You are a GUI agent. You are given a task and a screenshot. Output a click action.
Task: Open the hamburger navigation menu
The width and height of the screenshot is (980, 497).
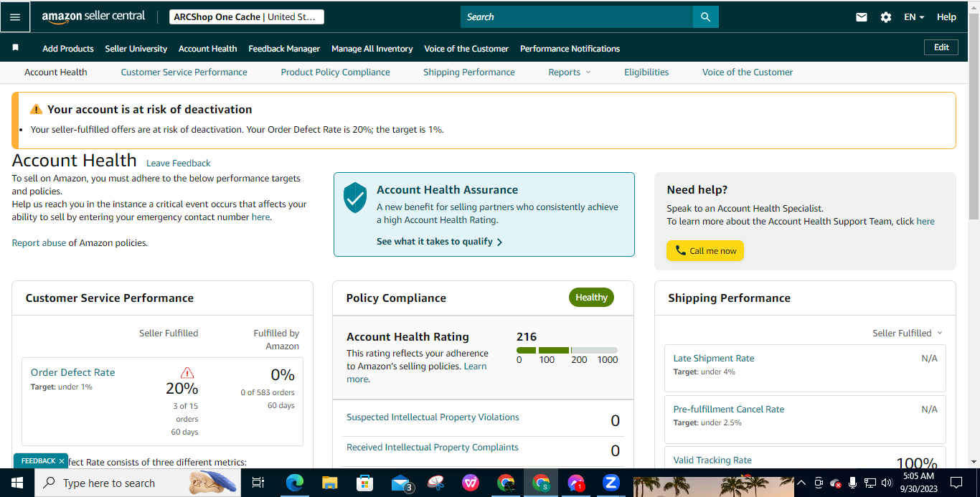click(15, 16)
